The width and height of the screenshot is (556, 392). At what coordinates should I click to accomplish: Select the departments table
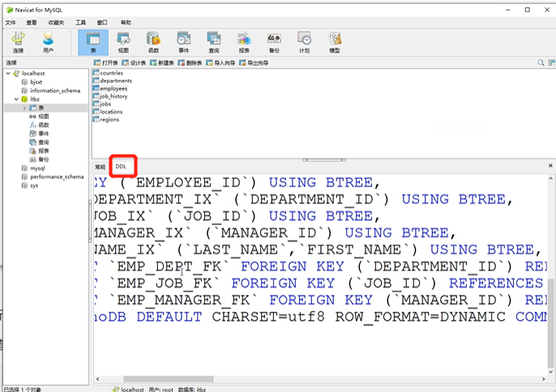click(x=116, y=81)
